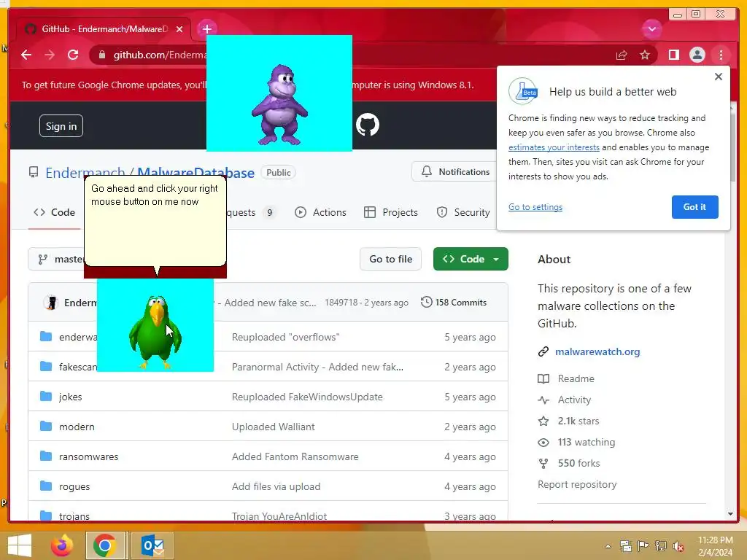
Task: Click the site lock icon in address bar
Action: point(102,55)
